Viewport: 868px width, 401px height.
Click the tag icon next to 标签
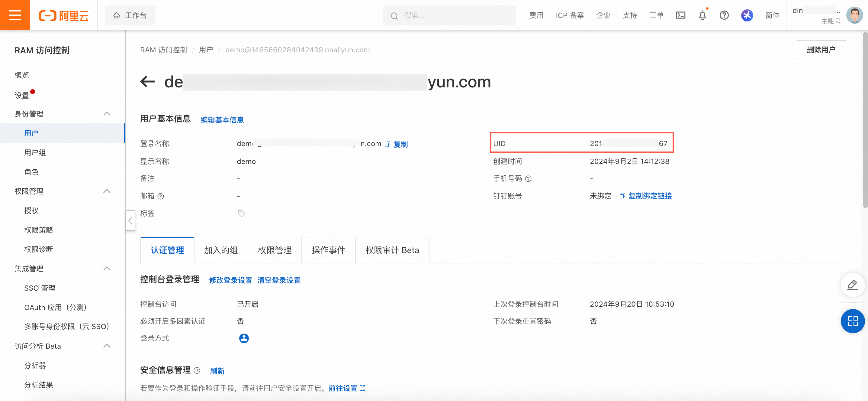[x=241, y=214]
